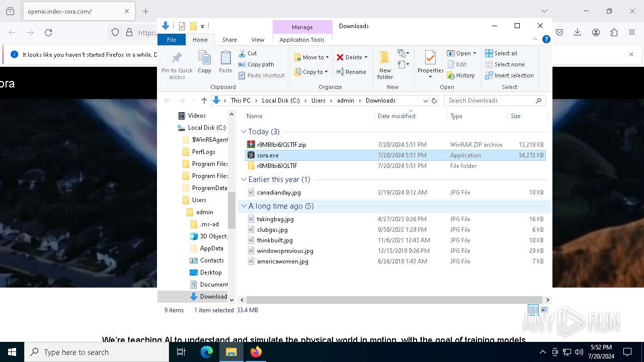Click Cut in Clipboard group
This screenshot has width=644, height=362.
[x=248, y=53]
